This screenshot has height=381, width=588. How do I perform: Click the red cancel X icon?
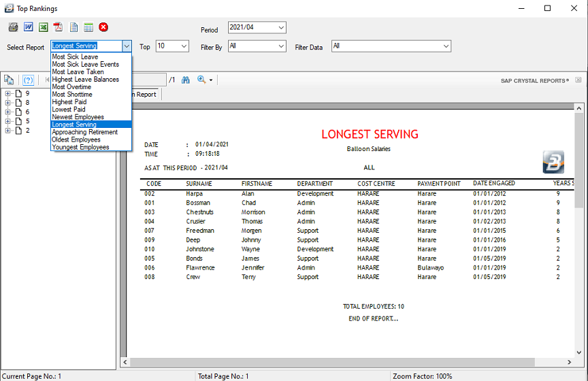[x=103, y=27]
